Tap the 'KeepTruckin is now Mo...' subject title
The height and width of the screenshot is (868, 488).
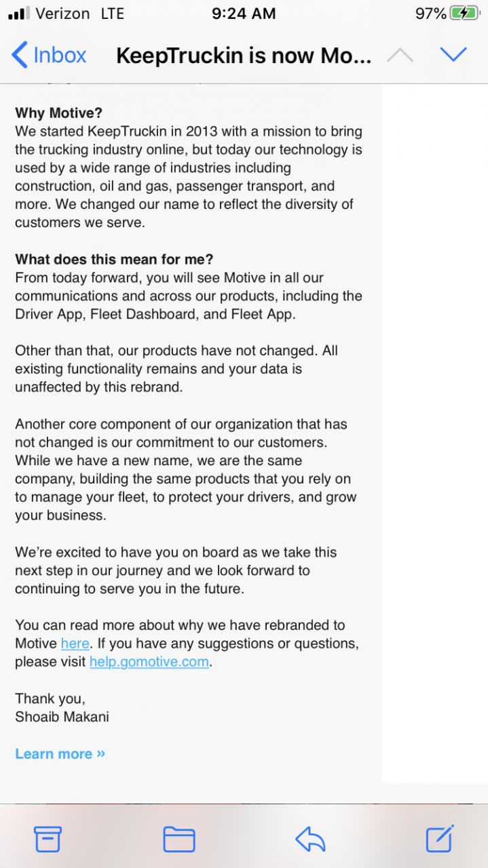point(244,56)
